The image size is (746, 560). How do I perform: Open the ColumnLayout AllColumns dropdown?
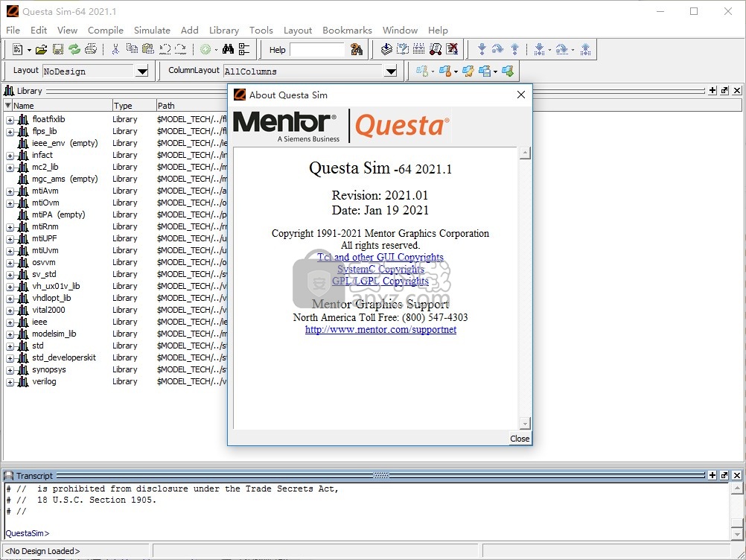click(391, 71)
